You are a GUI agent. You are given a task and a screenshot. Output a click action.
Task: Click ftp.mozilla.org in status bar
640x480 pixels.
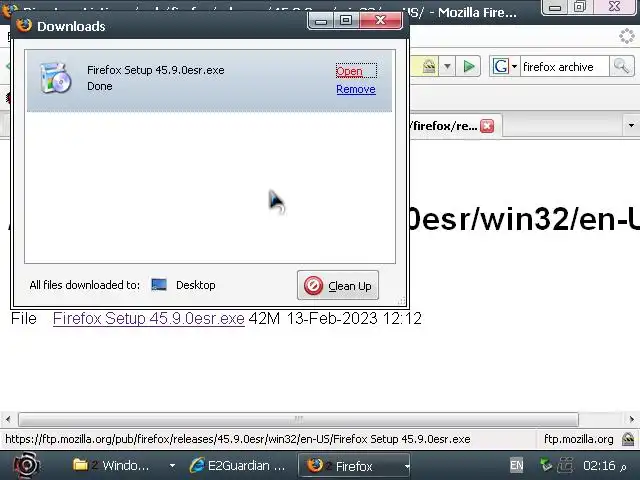578,439
